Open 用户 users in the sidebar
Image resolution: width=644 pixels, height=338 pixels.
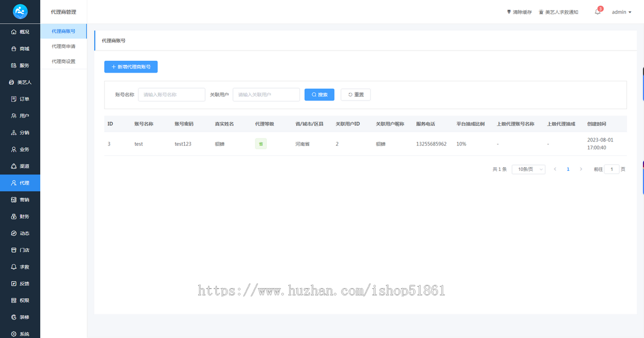[x=20, y=116]
